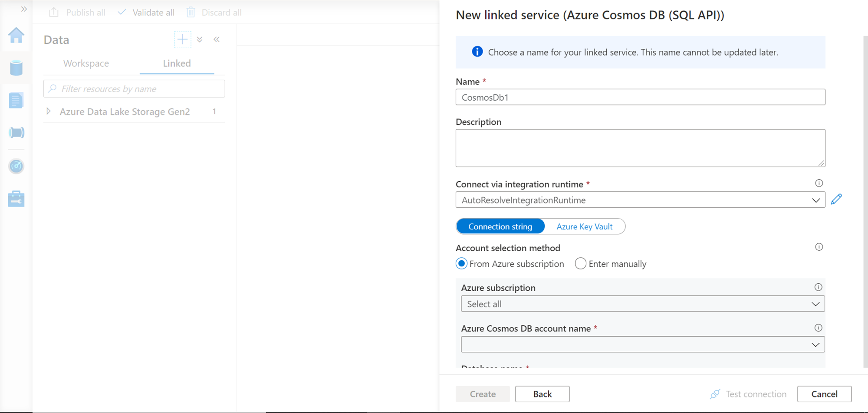Viewport: 868px width, 413px height.
Task: Select the From Azure subscription radio button
Action: (462, 264)
